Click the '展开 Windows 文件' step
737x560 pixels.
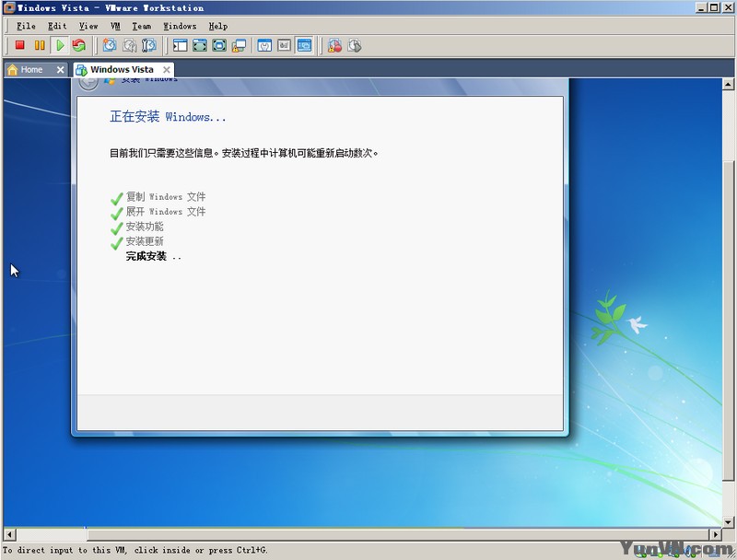(x=166, y=212)
